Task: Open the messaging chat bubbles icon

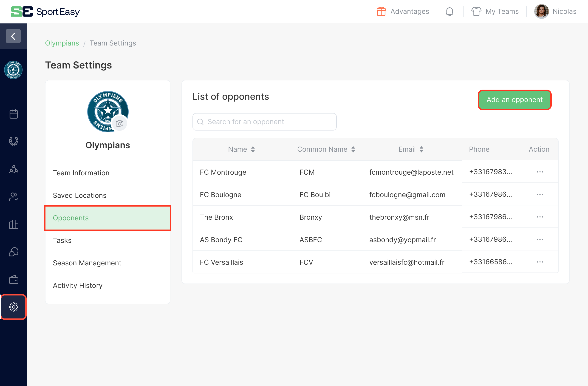Action: click(x=14, y=252)
